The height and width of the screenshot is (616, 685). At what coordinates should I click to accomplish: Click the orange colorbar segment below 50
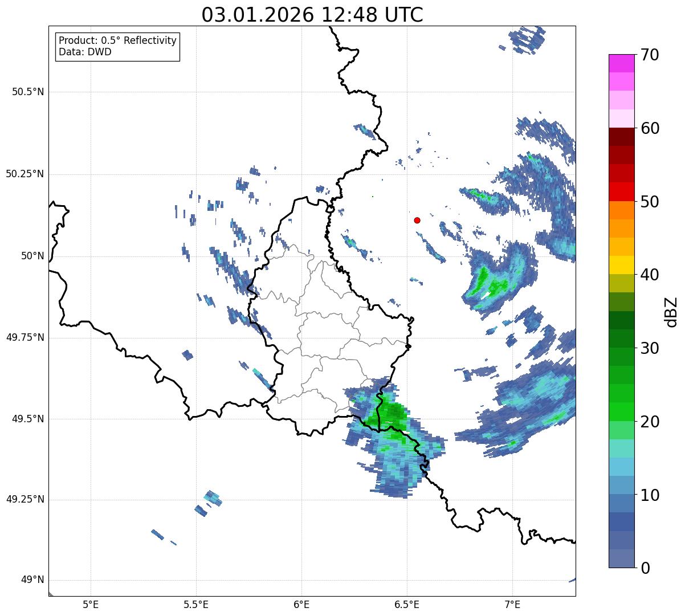[621, 210]
